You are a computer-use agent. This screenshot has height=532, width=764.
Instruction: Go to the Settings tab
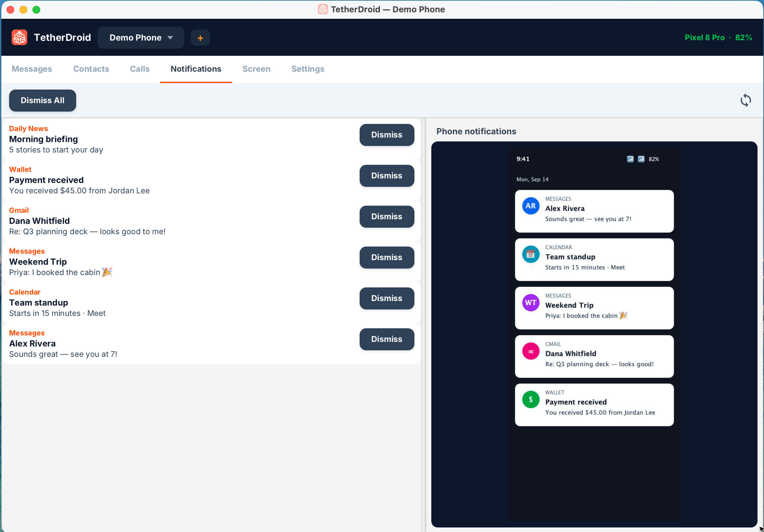(308, 69)
